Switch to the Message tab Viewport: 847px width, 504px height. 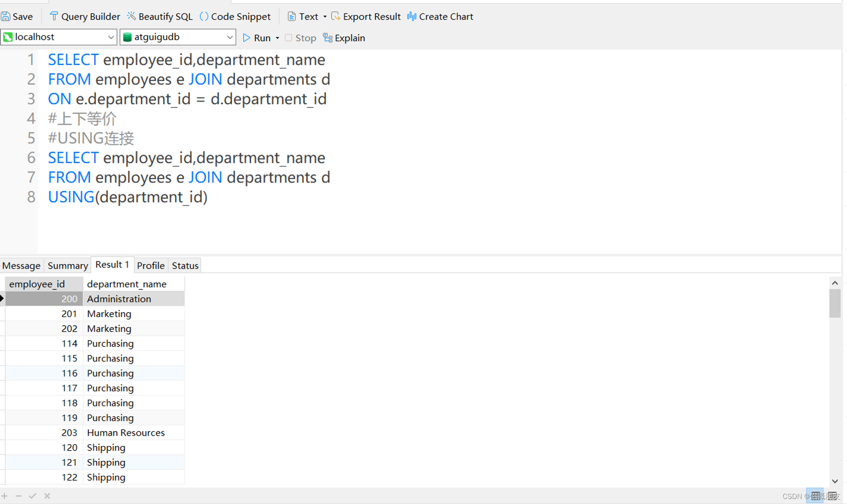21,265
